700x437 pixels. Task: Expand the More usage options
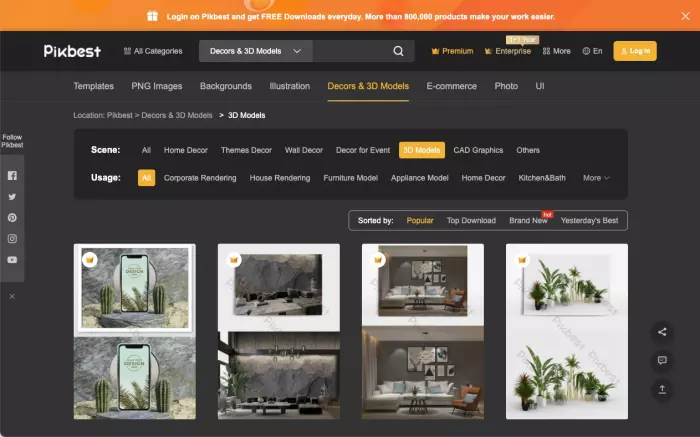click(x=596, y=178)
